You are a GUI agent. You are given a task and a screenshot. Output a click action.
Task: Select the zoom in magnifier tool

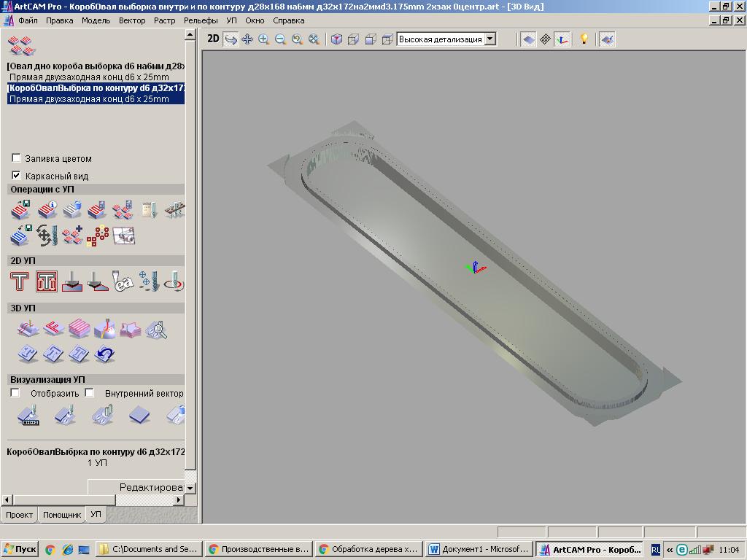pos(263,39)
